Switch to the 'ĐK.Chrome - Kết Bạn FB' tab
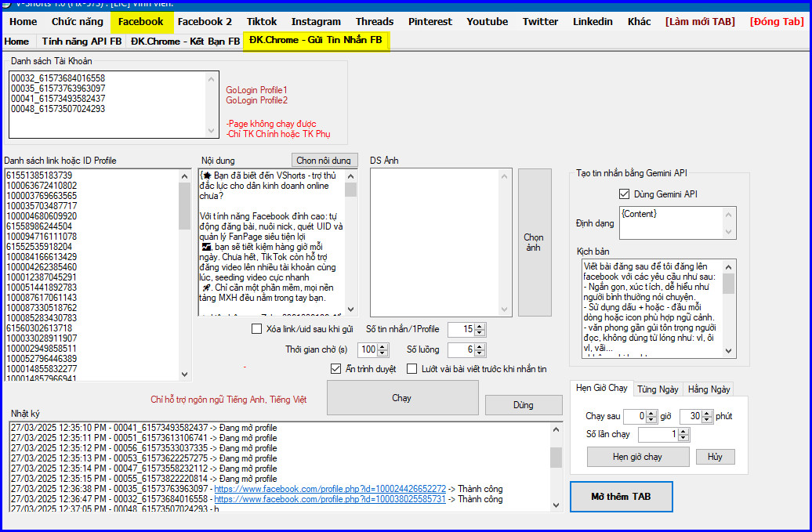812x532 pixels. 185,41
